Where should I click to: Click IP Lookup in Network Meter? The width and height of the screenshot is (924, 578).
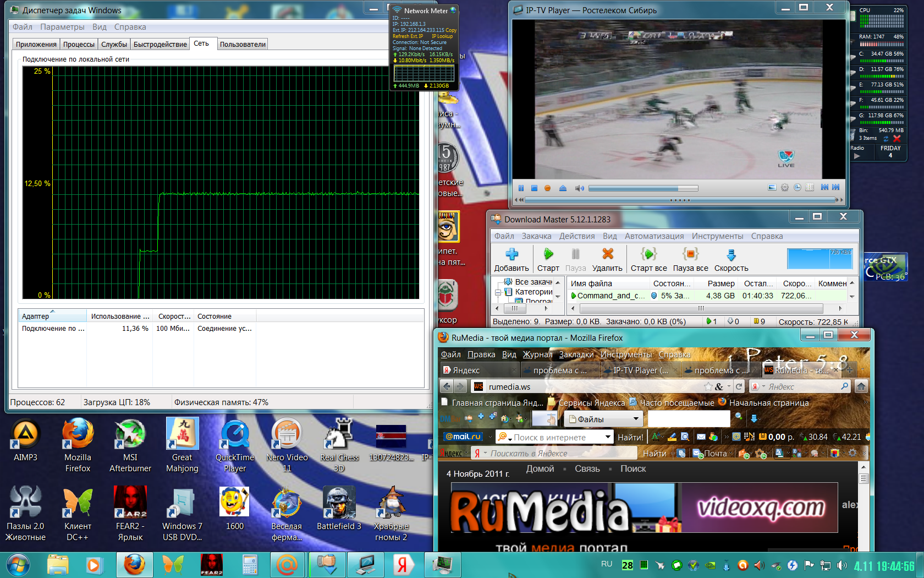coord(442,36)
